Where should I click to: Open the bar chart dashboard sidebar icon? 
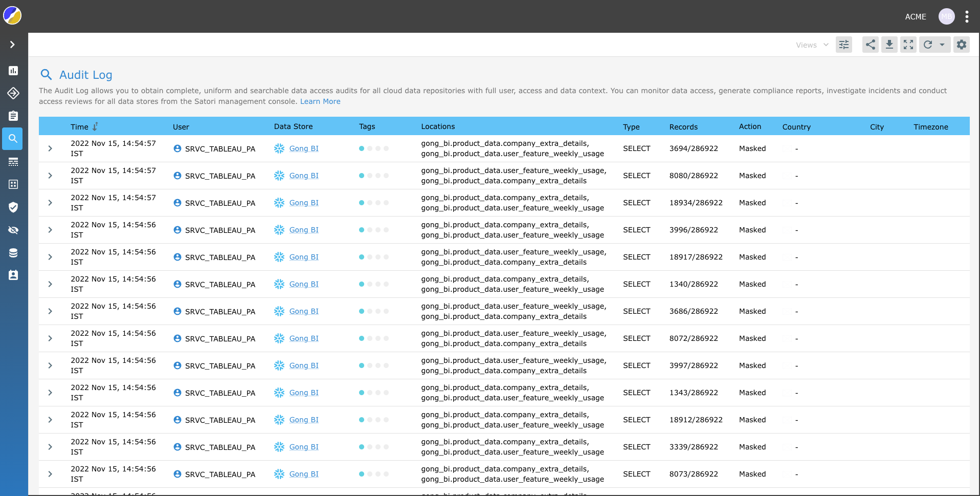click(13, 71)
